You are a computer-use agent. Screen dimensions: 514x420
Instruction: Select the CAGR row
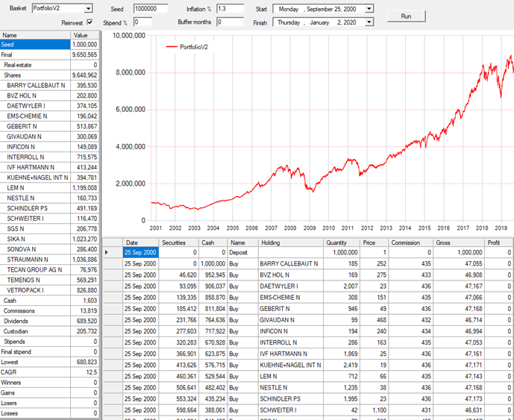(x=49, y=372)
